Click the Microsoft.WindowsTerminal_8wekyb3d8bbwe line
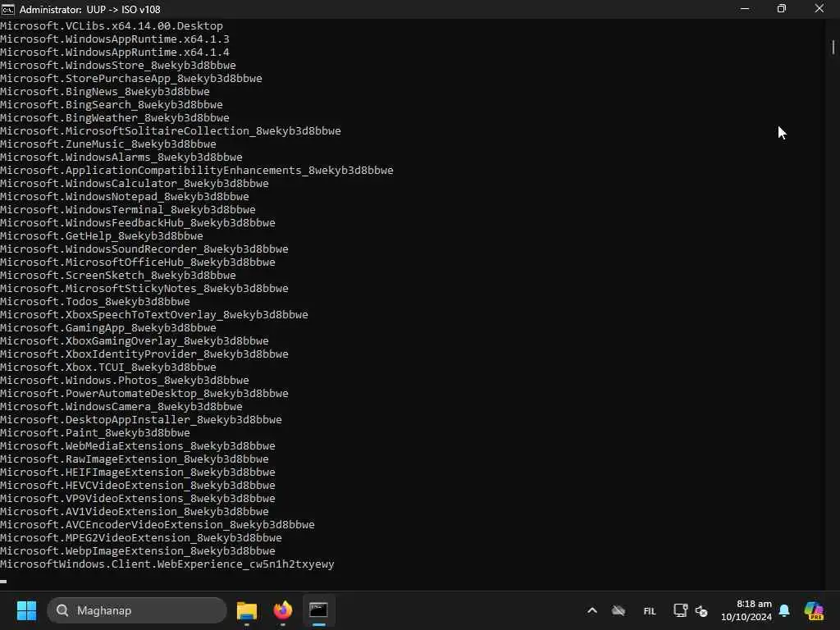The image size is (840, 630). click(128, 209)
